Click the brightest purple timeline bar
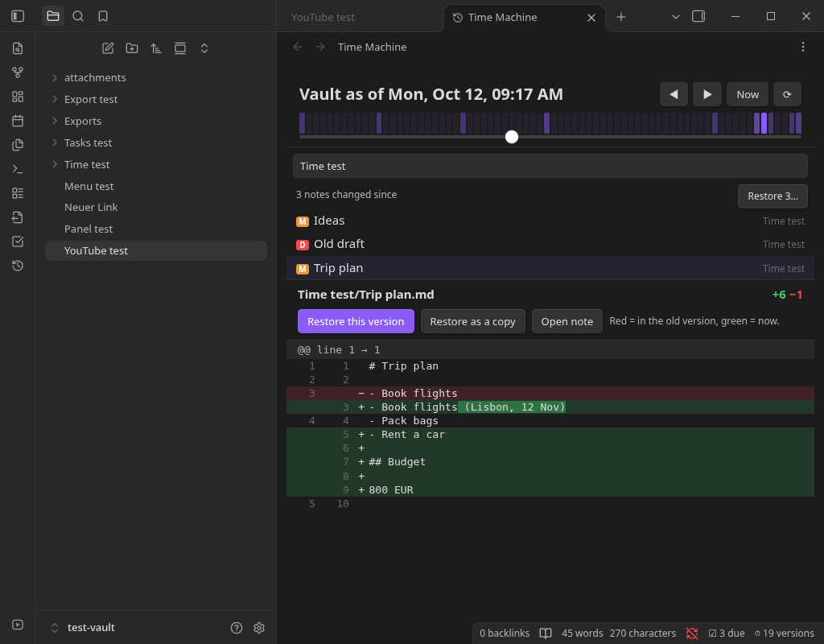Image resolution: width=824 pixels, height=644 pixels. pos(764,123)
